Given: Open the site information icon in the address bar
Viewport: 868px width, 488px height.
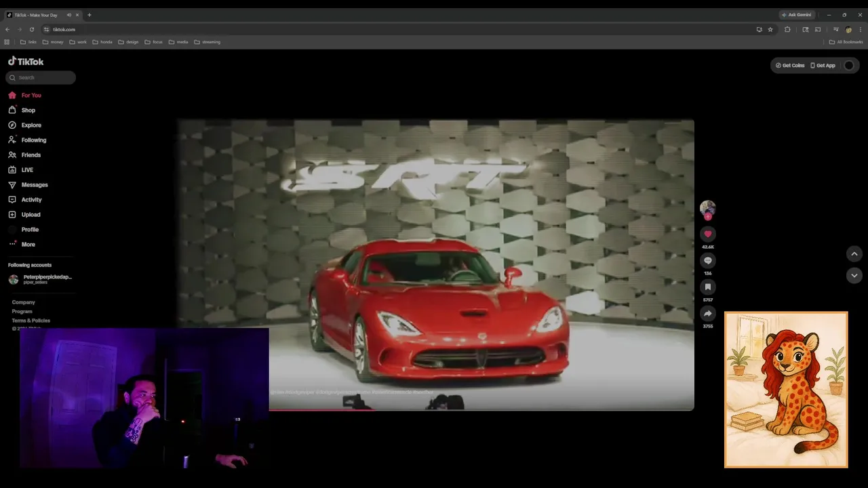Looking at the screenshot, I should point(46,30).
